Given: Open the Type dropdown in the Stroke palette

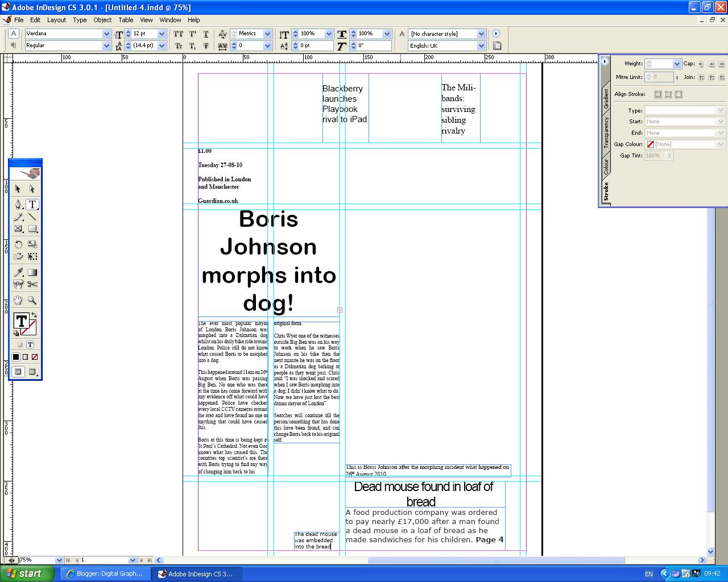Looking at the screenshot, I should [720, 110].
